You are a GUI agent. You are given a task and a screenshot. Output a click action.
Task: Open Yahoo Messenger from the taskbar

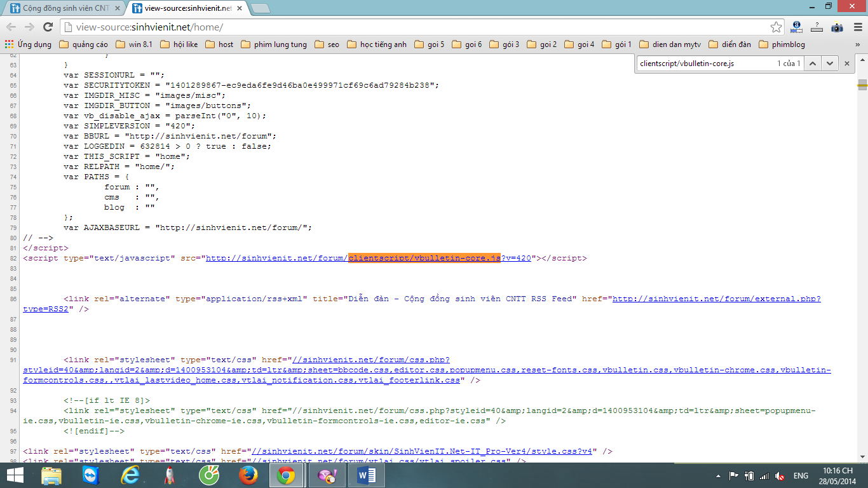coord(327,475)
